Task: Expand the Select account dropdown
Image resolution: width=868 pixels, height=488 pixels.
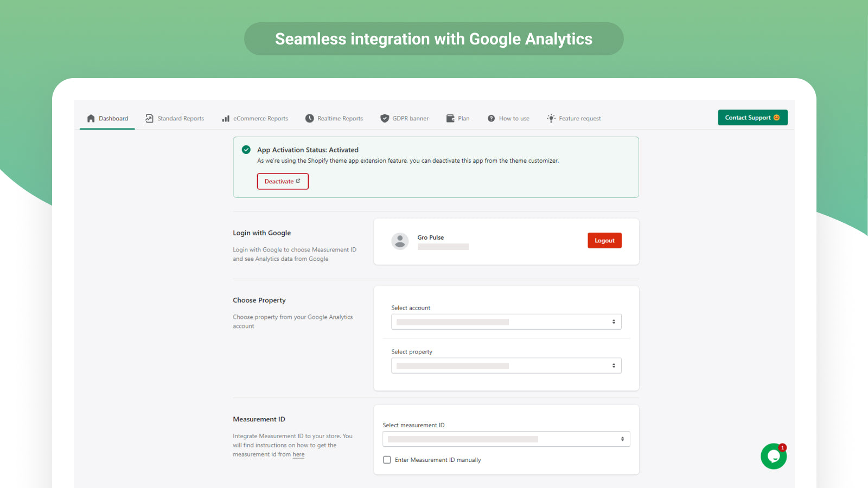Action: pos(506,322)
